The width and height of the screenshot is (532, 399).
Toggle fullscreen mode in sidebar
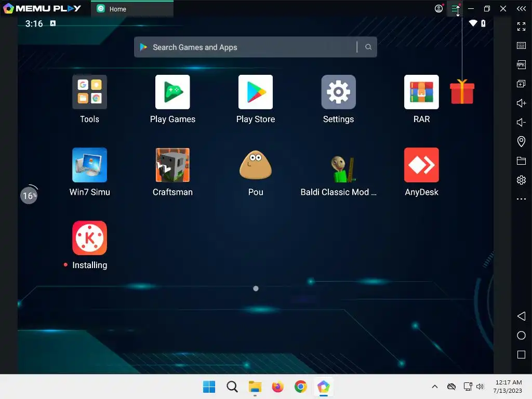click(521, 26)
